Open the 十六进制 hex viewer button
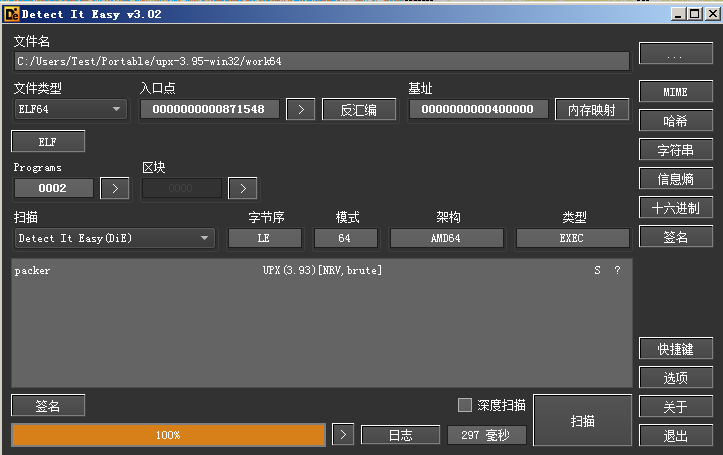Viewport: 723px width, 455px height. pos(676,208)
